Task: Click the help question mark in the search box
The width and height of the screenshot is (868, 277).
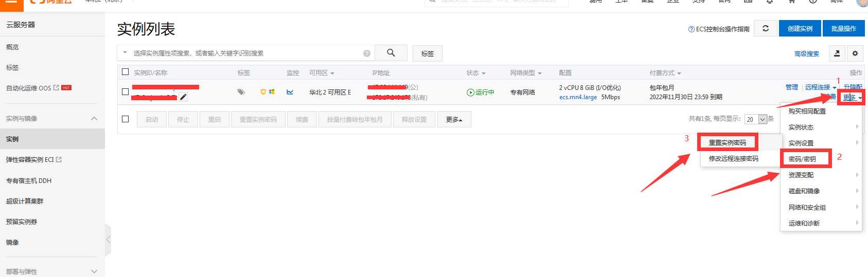Action: click(x=367, y=53)
